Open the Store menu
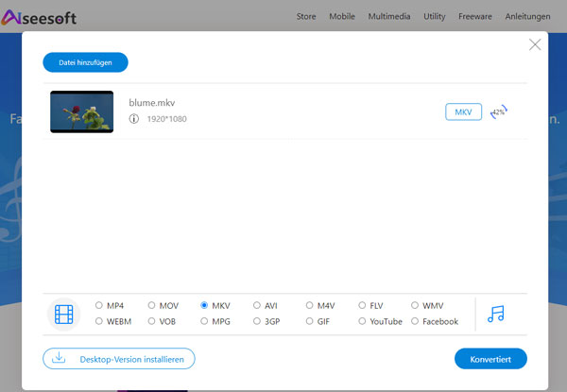Viewport: 567px width, 392px height. (x=306, y=16)
